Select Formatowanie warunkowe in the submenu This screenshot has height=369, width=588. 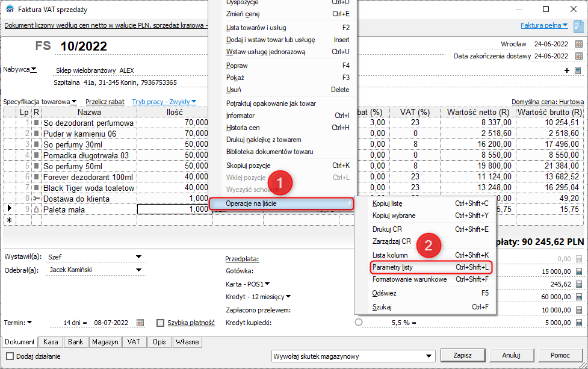409,279
